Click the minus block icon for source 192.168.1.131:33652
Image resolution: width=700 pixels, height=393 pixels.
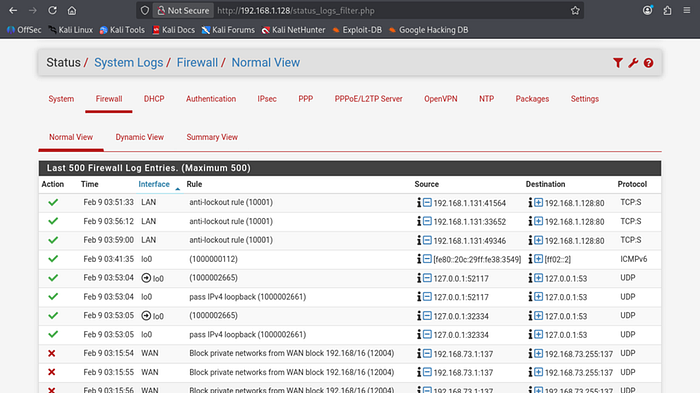click(x=427, y=222)
